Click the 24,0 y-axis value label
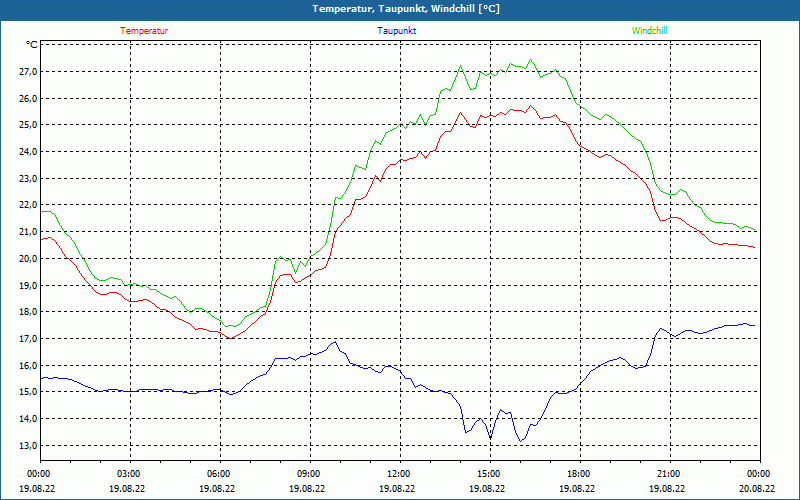800x500 pixels. (x=25, y=152)
